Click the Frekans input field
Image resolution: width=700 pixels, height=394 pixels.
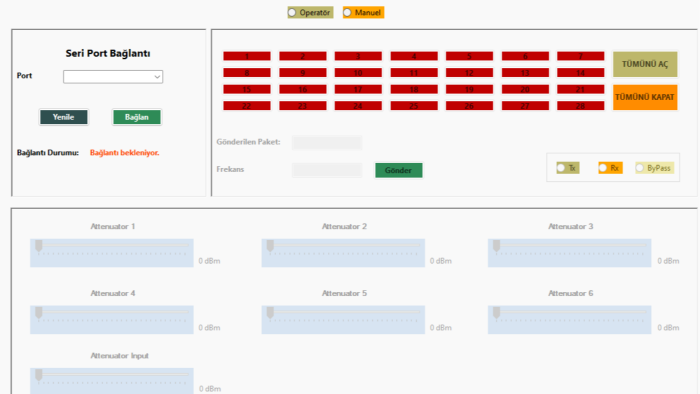click(327, 170)
